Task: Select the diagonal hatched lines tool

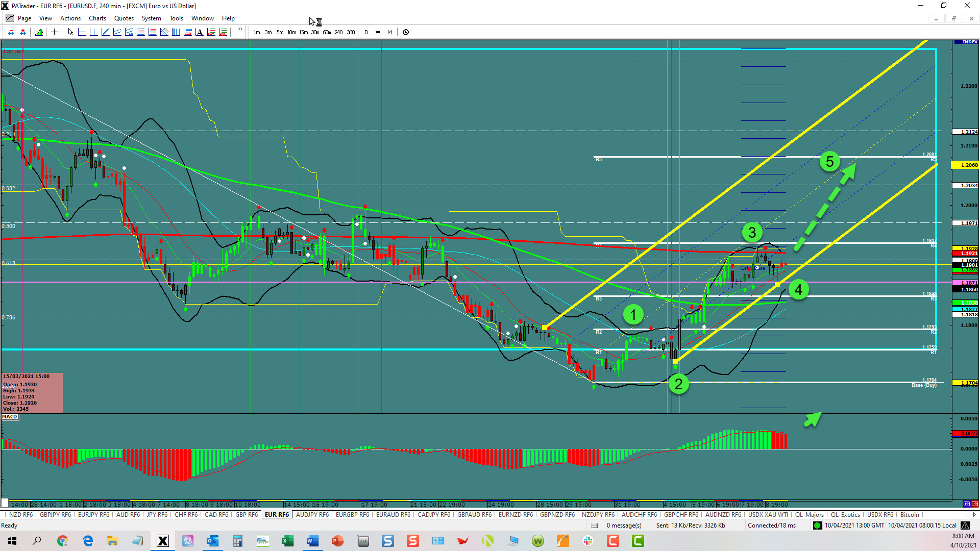Action: pyautogui.click(x=164, y=32)
